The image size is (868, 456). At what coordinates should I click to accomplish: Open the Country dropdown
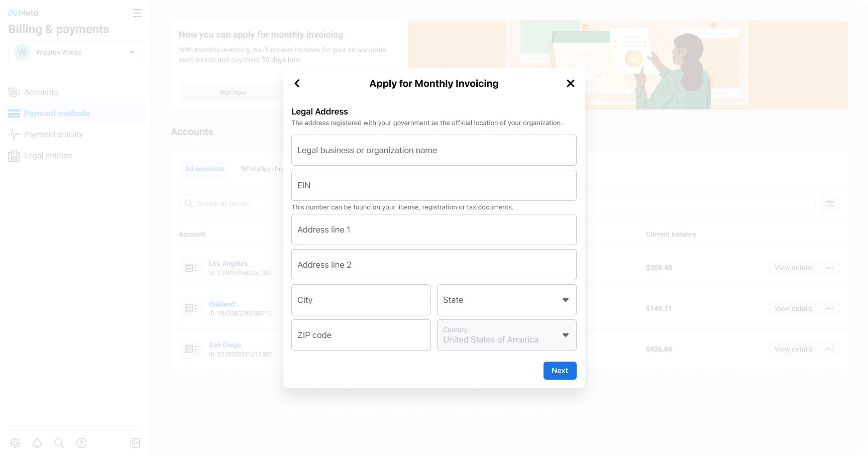[507, 335]
